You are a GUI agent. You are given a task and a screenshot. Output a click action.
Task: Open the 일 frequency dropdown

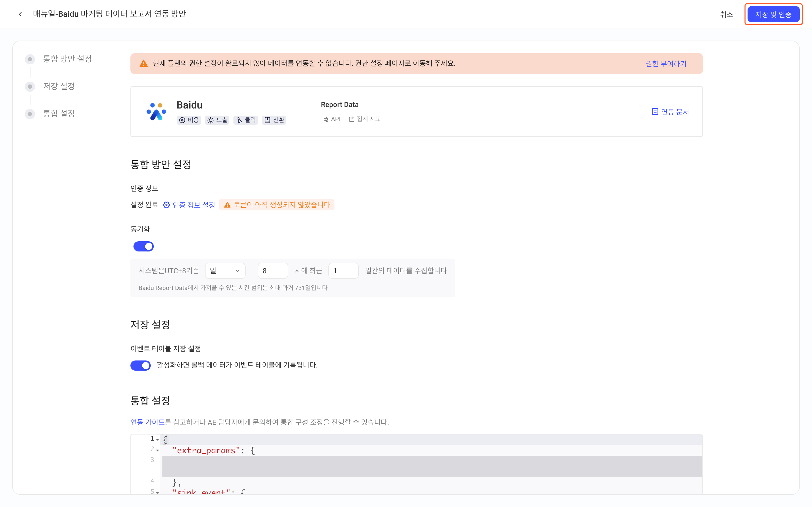225,270
